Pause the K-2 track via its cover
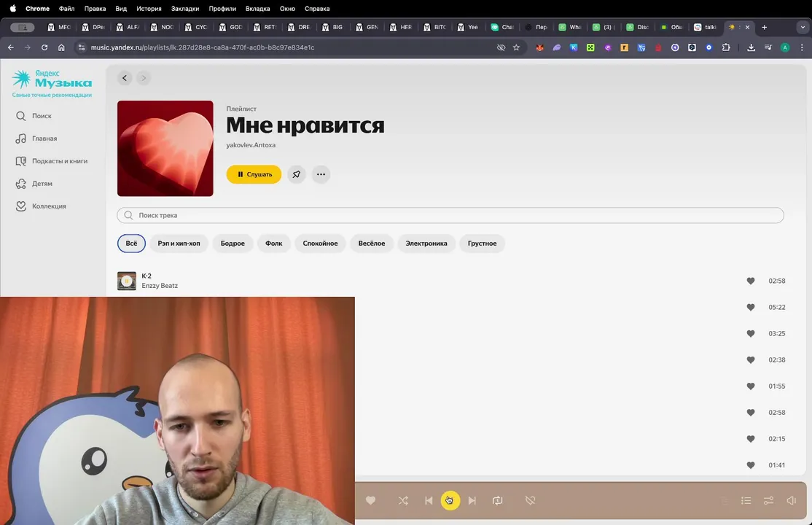The width and height of the screenshot is (812, 525). [126, 281]
